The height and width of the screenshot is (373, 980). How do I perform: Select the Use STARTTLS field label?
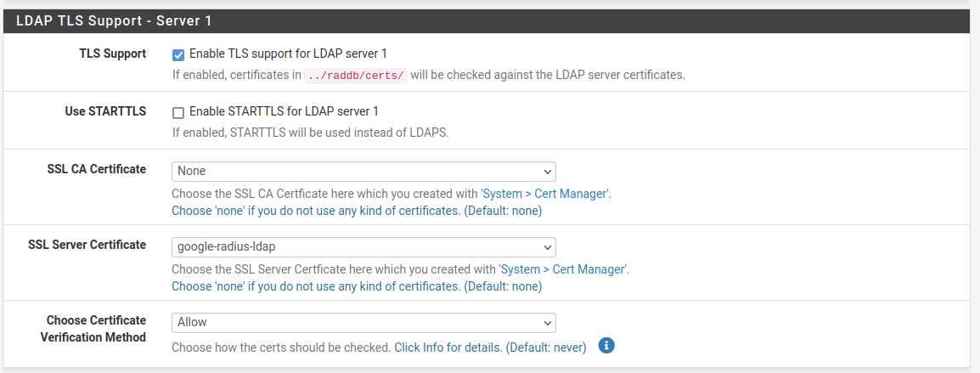105,111
